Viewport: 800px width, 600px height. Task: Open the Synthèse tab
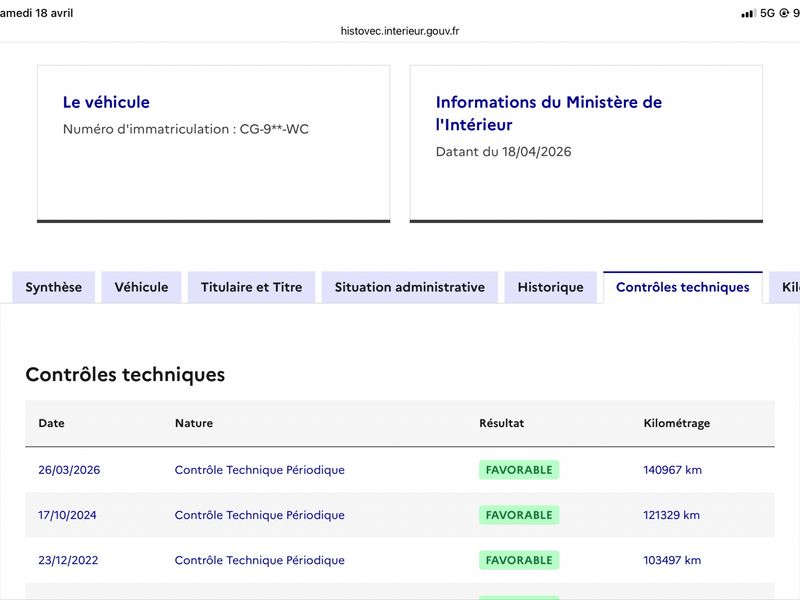pyautogui.click(x=54, y=287)
